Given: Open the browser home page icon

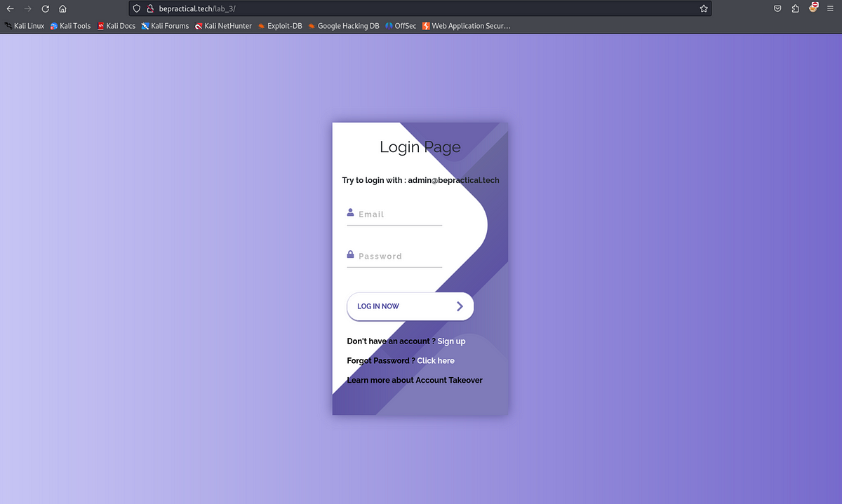Looking at the screenshot, I should (62, 8).
